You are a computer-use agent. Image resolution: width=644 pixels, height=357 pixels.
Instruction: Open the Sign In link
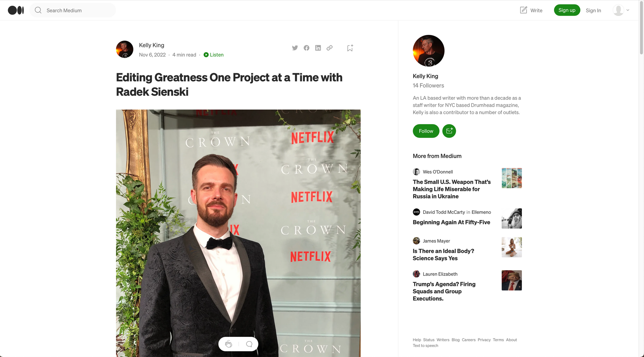(593, 10)
